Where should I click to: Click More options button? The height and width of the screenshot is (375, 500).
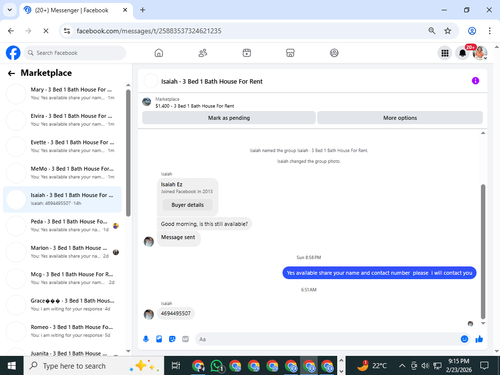[x=400, y=118]
